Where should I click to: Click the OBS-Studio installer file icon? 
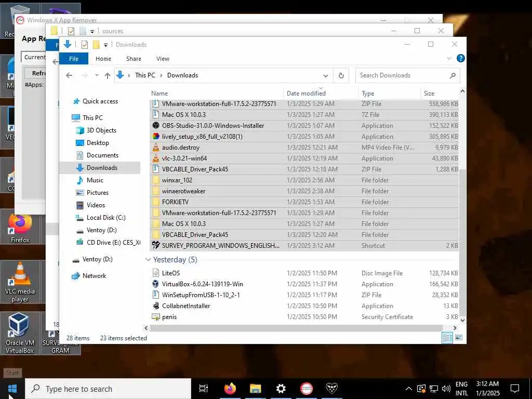pos(156,126)
